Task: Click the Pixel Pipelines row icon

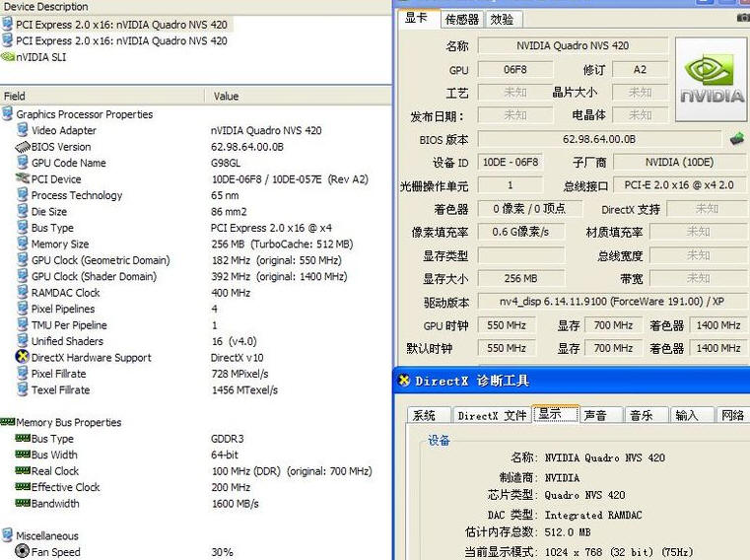Action: (x=23, y=309)
